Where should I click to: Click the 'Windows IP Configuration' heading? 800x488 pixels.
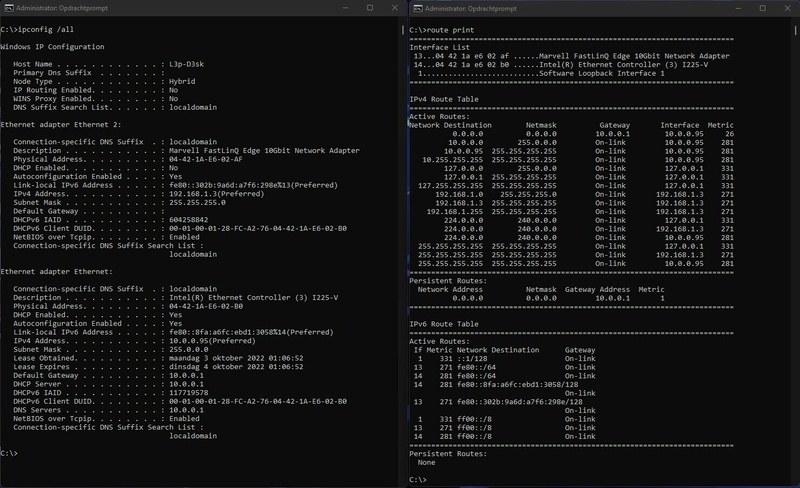(x=53, y=46)
